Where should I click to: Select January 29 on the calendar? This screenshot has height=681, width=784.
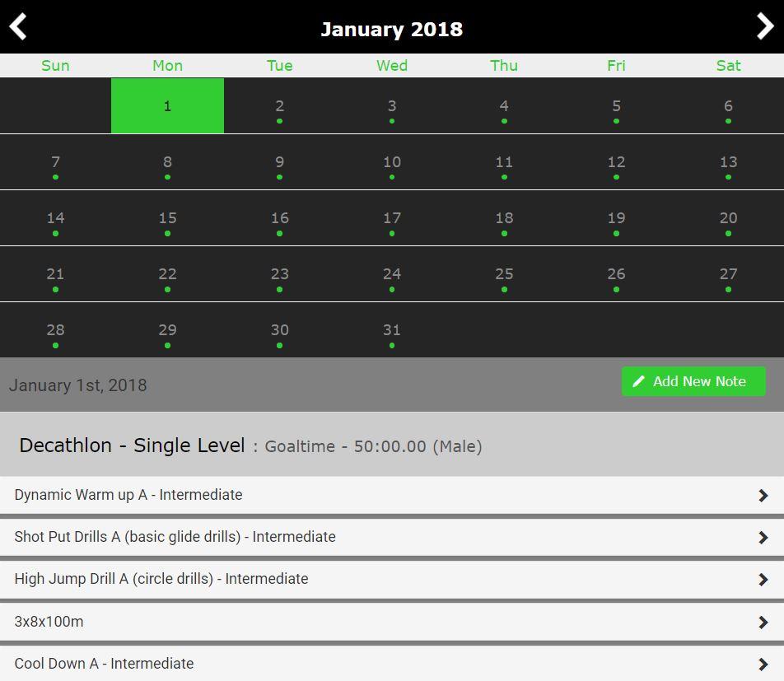click(167, 330)
